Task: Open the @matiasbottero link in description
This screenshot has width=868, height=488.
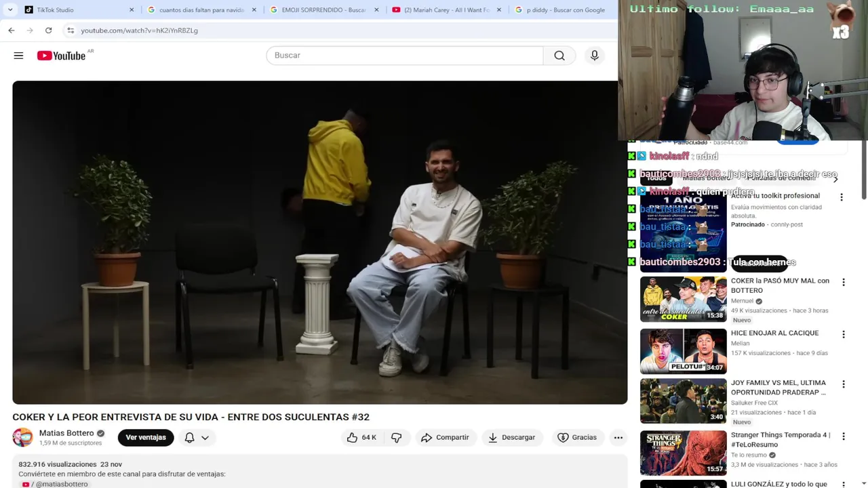Action: (x=62, y=484)
